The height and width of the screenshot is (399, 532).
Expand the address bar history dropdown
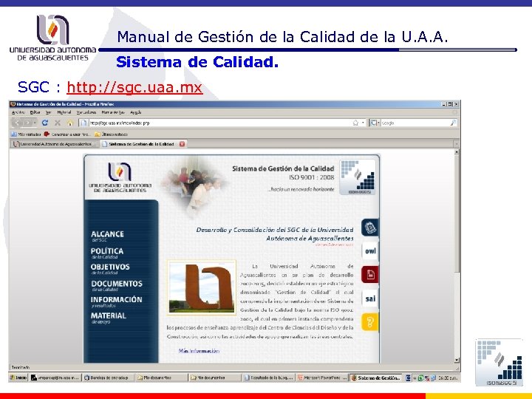click(363, 123)
